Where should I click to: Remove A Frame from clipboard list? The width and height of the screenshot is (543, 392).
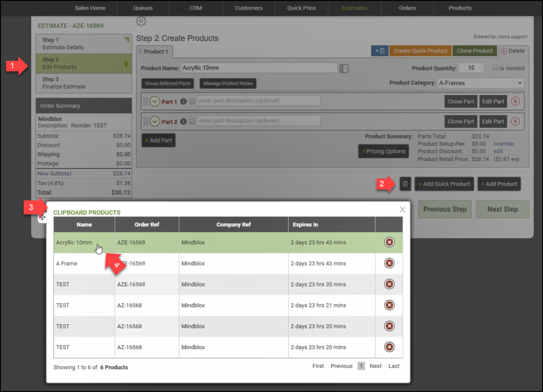pos(389,263)
